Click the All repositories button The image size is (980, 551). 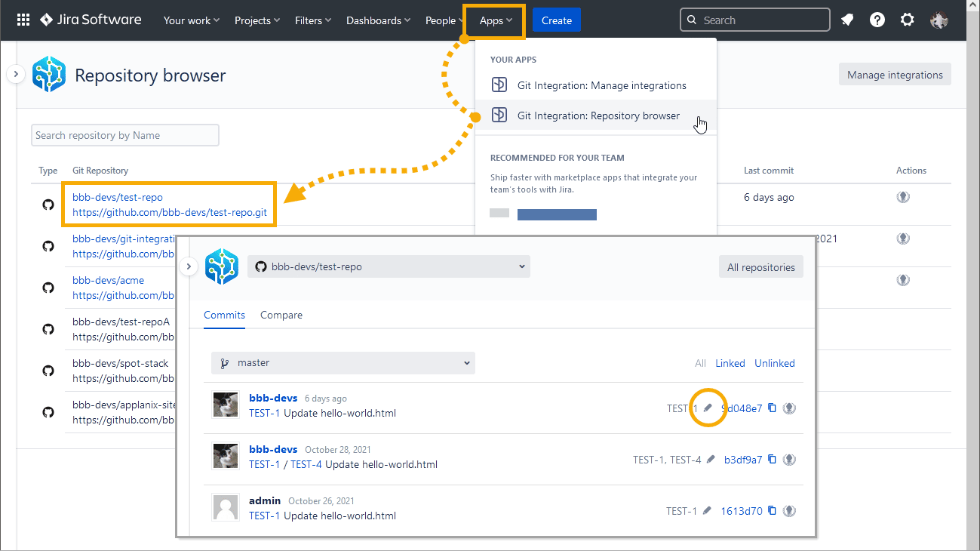761,267
